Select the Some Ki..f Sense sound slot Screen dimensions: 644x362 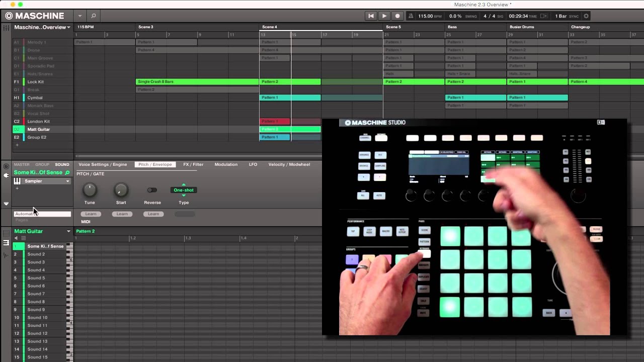point(39,246)
